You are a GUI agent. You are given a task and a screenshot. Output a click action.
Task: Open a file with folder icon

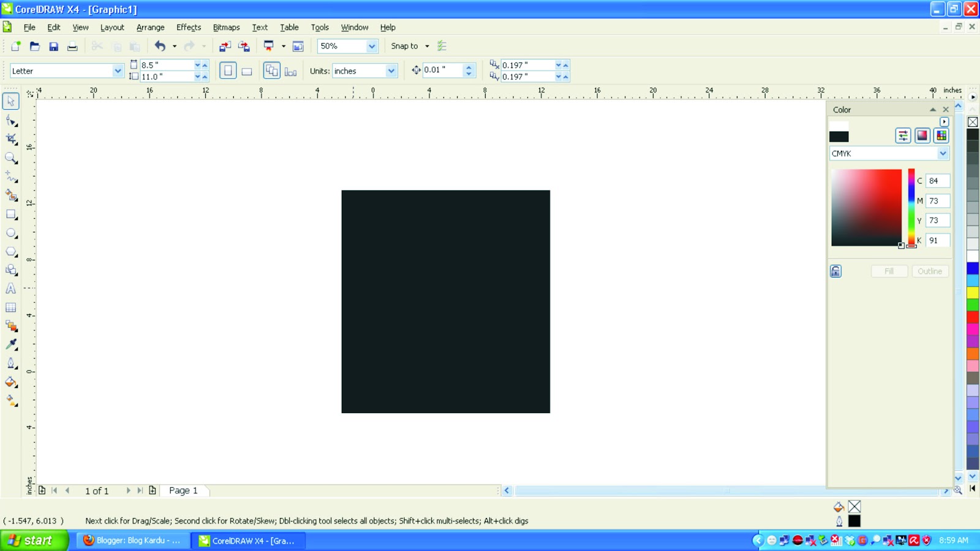(34, 46)
